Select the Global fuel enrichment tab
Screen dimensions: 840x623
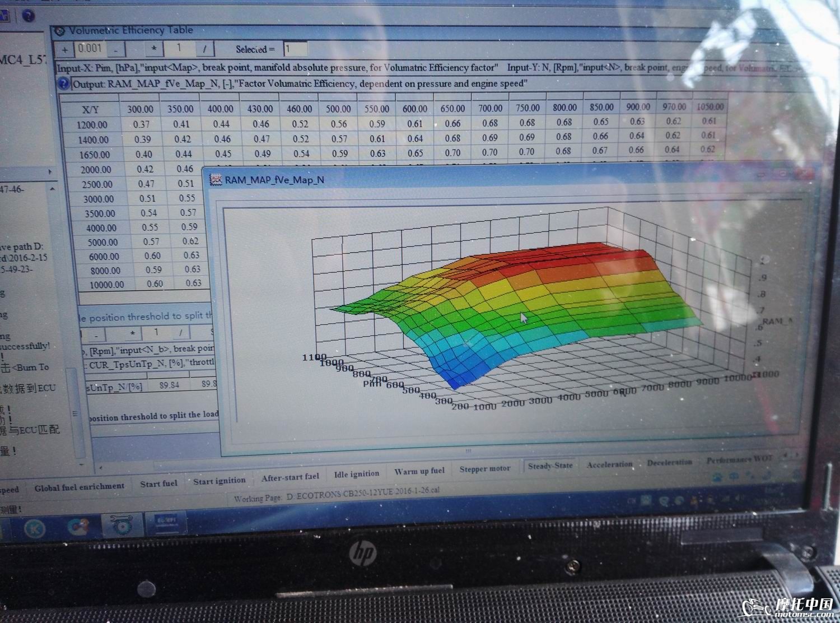click(x=80, y=487)
